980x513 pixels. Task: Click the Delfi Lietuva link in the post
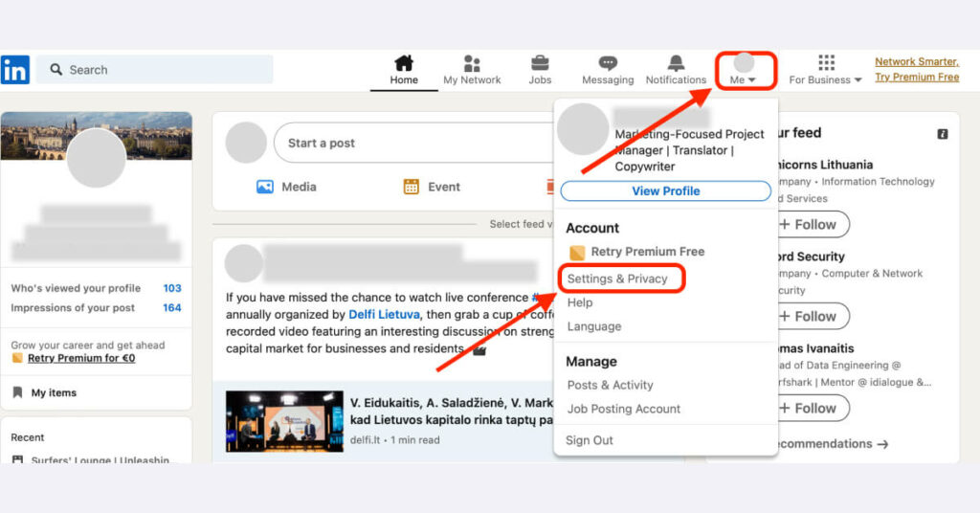click(384, 314)
